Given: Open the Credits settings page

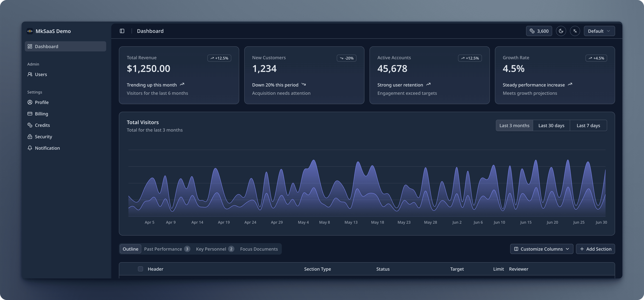Looking at the screenshot, I should (42, 125).
